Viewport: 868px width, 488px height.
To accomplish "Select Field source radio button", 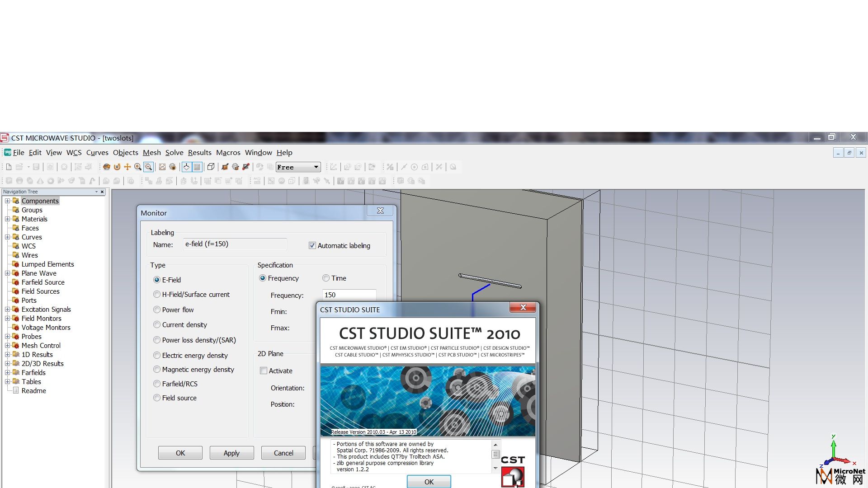I will [157, 398].
